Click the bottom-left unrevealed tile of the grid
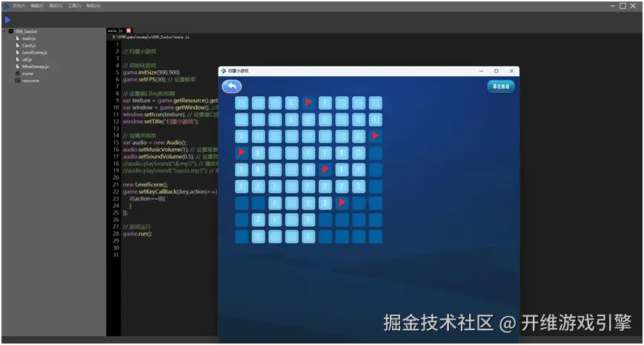 tap(242, 236)
